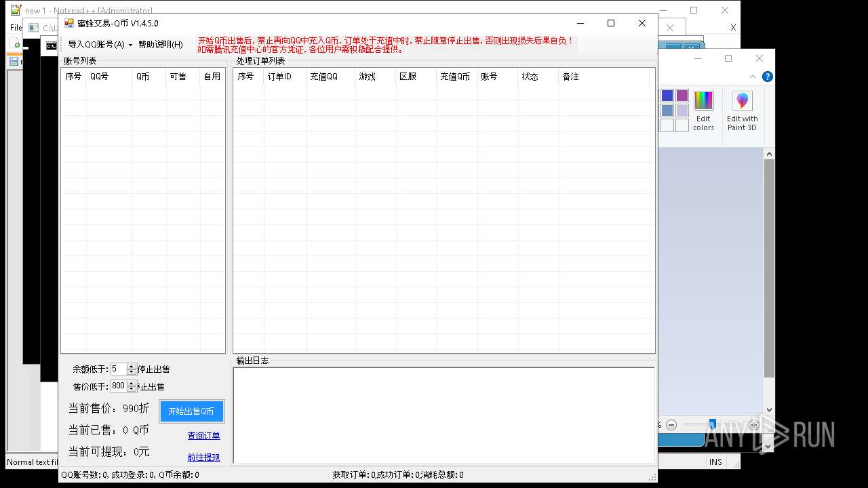Click the Notepad++ title bar icon
Viewport: 868px width, 488px height.
tap(16, 10)
